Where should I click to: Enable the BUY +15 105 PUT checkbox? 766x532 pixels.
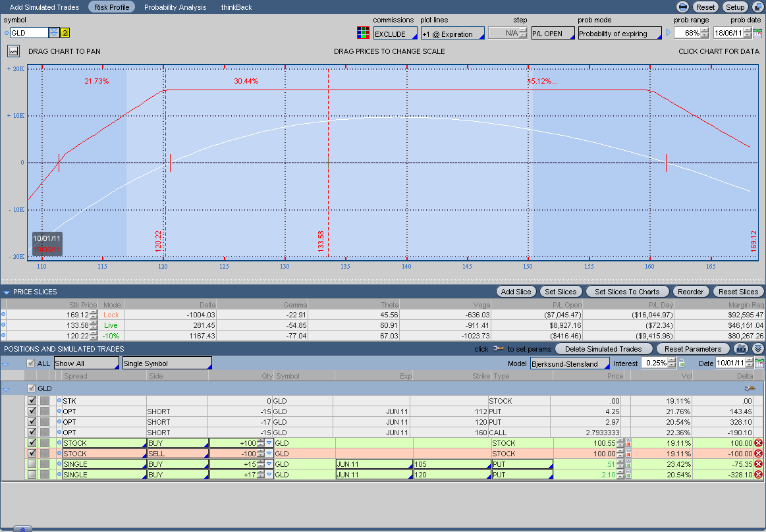[32, 464]
